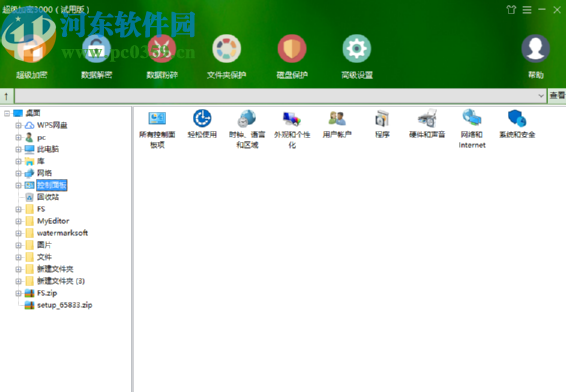Click the 磁盘保护 shield icon
Viewport: 566px width, 392px height.
point(292,49)
